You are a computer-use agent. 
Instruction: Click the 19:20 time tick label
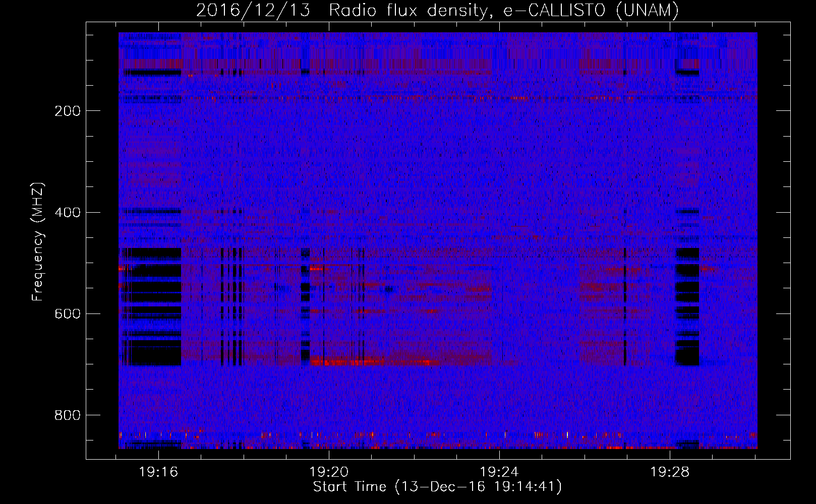(x=329, y=472)
